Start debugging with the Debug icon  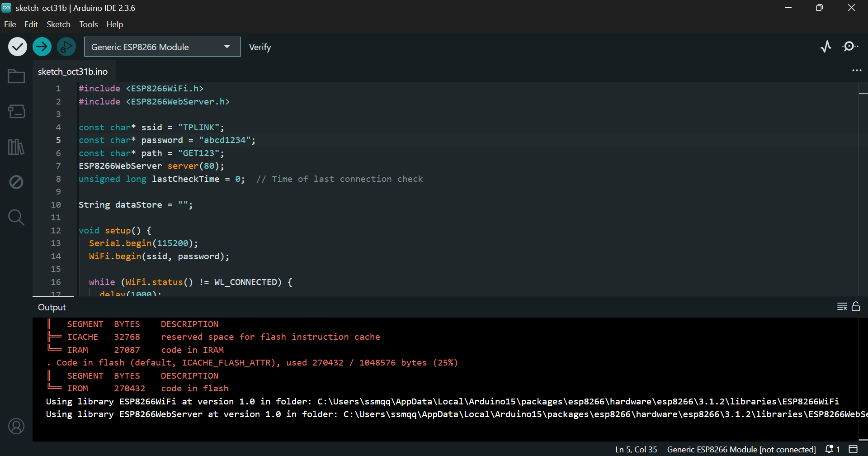[x=66, y=47]
